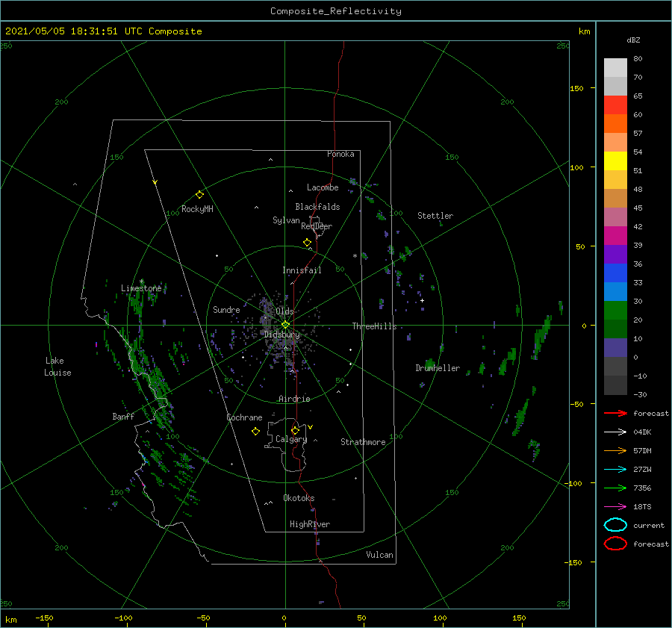Click the dBZ legend heading
This screenshot has width=672, height=628.
(633, 40)
